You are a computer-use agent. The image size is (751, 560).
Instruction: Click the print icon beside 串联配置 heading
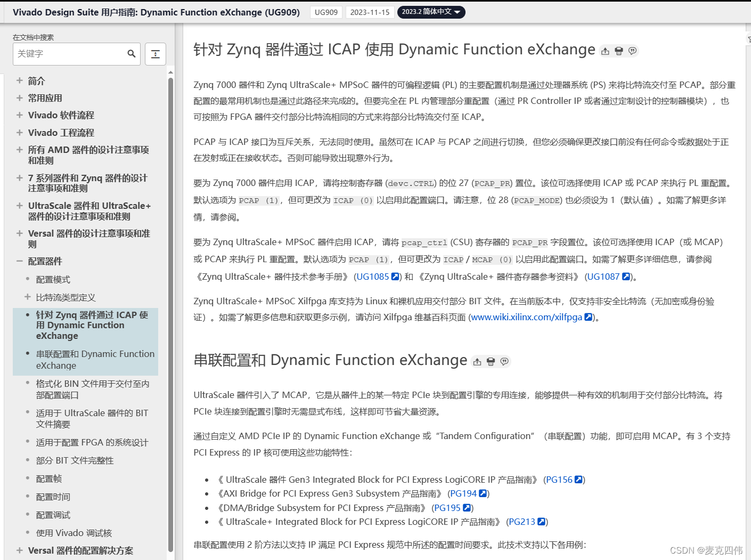pos(491,361)
